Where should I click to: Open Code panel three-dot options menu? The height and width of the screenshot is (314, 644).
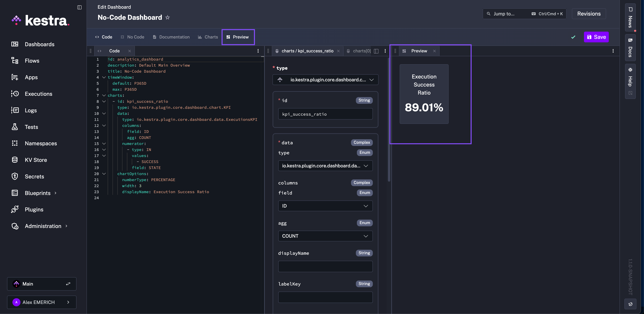[258, 51]
